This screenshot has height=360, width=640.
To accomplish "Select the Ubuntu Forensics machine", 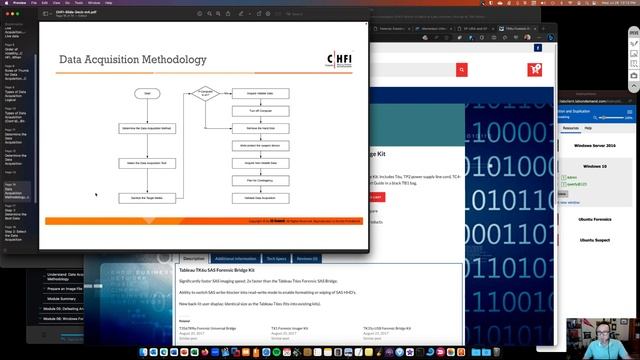I will [x=595, y=219].
